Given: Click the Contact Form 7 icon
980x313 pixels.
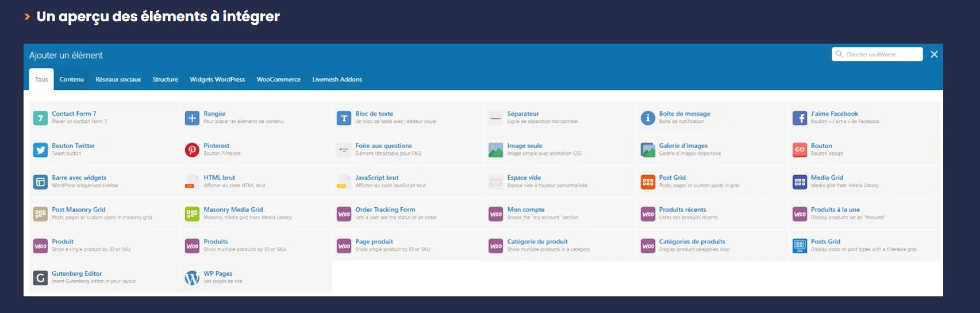Looking at the screenshot, I should (40, 118).
